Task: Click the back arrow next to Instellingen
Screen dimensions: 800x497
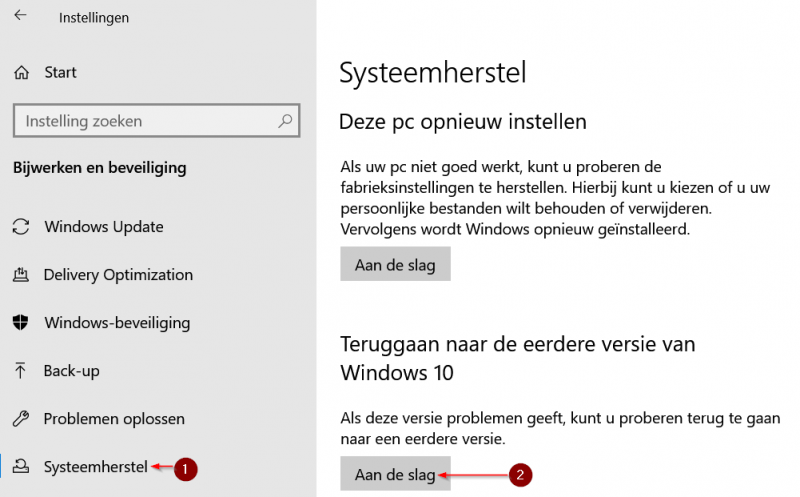Action: click(x=21, y=17)
